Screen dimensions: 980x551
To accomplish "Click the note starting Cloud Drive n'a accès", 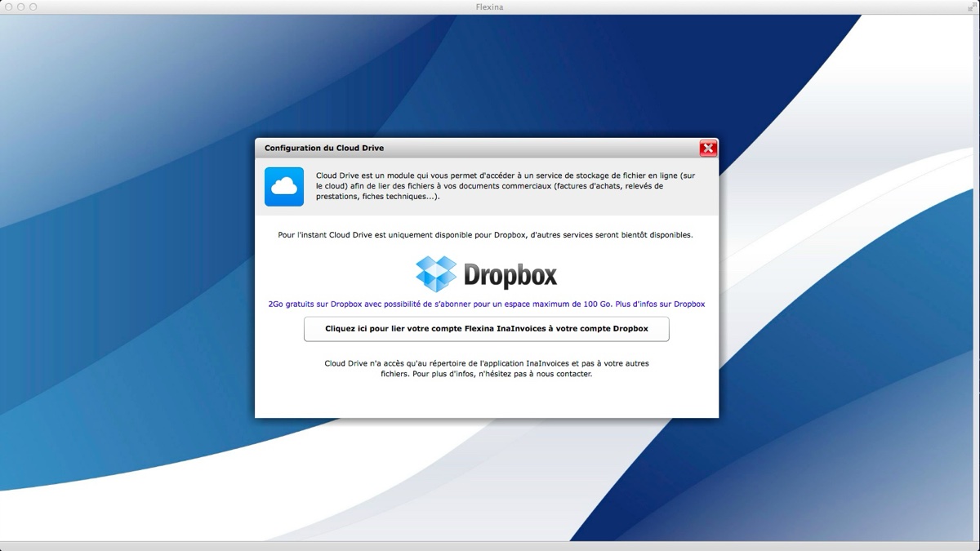I will (487, 368).
